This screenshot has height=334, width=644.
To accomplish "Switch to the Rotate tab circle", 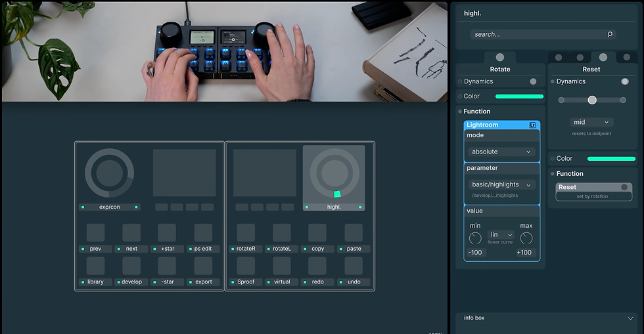I will [500, 57].
